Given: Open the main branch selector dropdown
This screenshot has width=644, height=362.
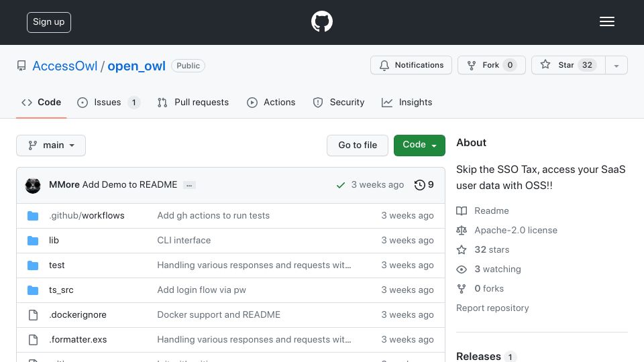Looking at the screenshot, I should click(x=51, y=145).
